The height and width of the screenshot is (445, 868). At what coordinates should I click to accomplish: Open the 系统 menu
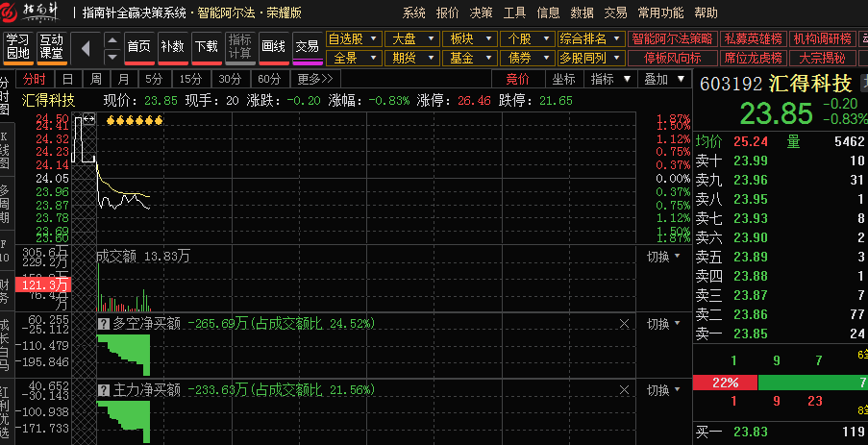click(x=414, y=12)
